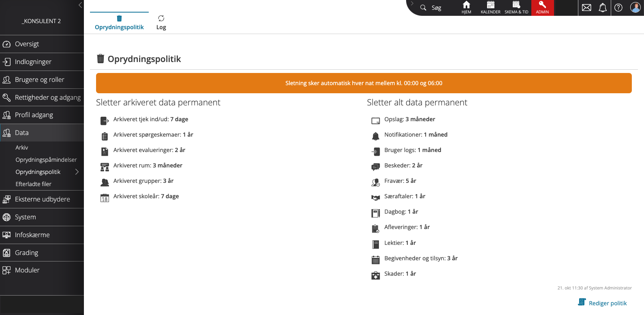Screen dimensions: 644x315
Task: Open Rettigheder og adgang
Action: coord(42,97)
